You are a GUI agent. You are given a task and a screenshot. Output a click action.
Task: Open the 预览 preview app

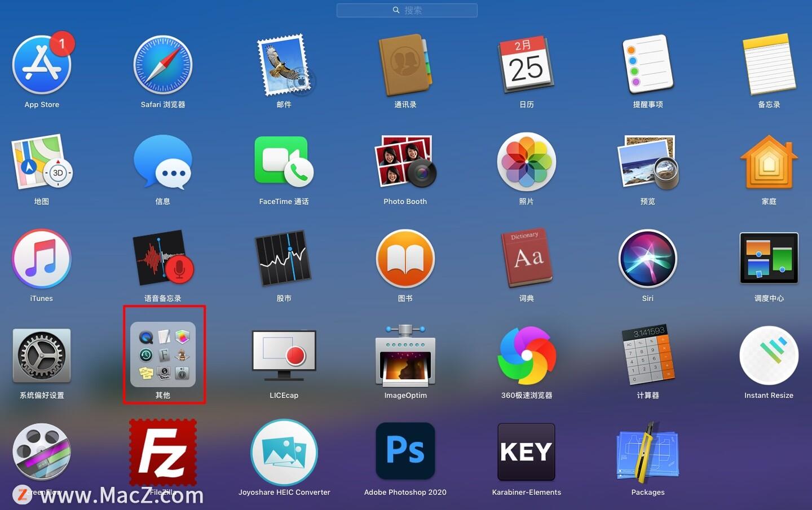coord(648,162)
